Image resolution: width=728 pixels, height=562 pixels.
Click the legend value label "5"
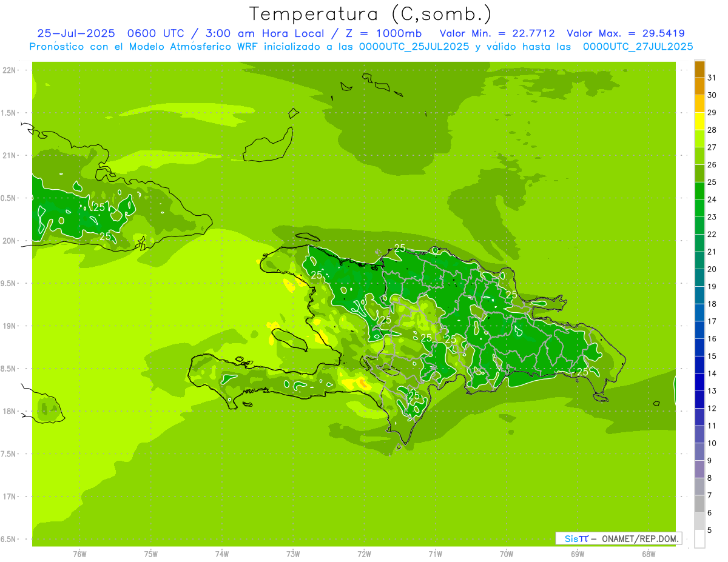(x=709, y=530)
